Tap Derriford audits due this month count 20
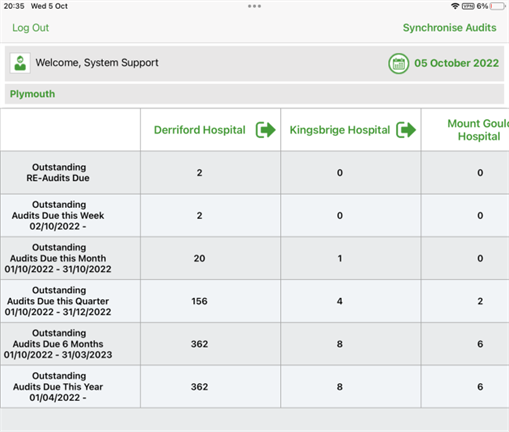Viewport: 509px width, 432px height. coord(199,258)
